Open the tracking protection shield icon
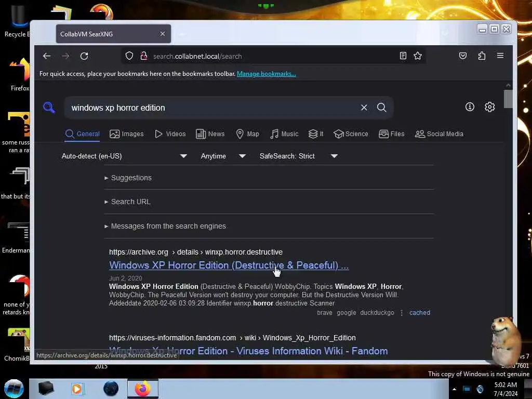The height and width of the screenshot is (399, 532). click(x=129, y=56)
